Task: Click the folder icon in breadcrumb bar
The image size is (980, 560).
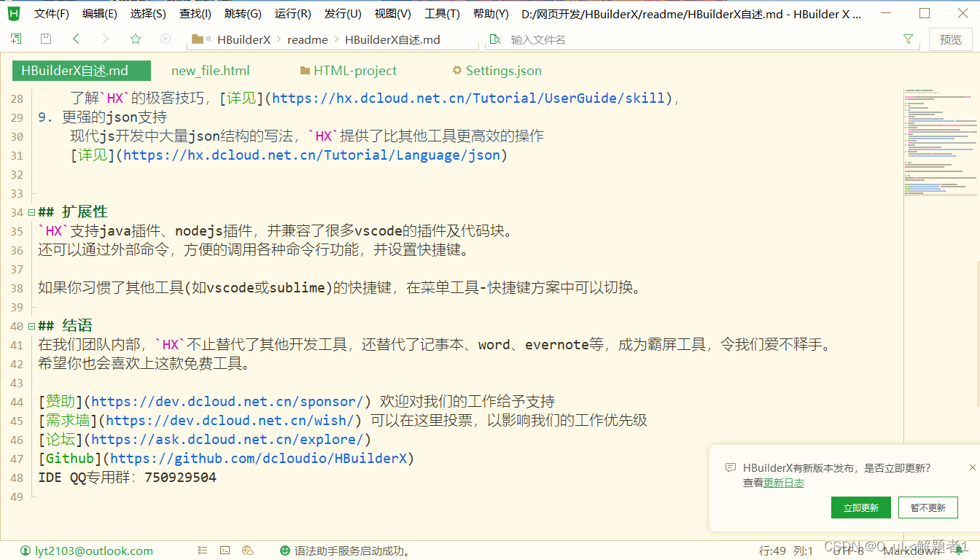Action: (x=197, y=39)
